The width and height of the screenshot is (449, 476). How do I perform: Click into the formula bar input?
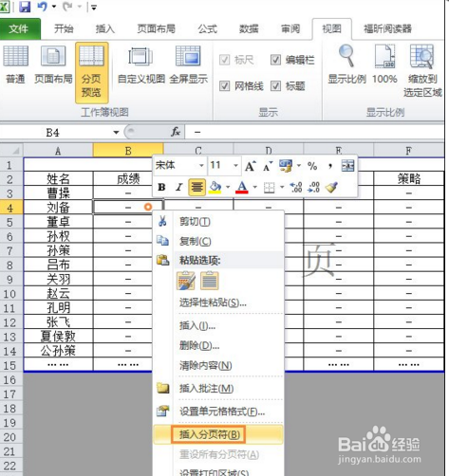point(314,132)
